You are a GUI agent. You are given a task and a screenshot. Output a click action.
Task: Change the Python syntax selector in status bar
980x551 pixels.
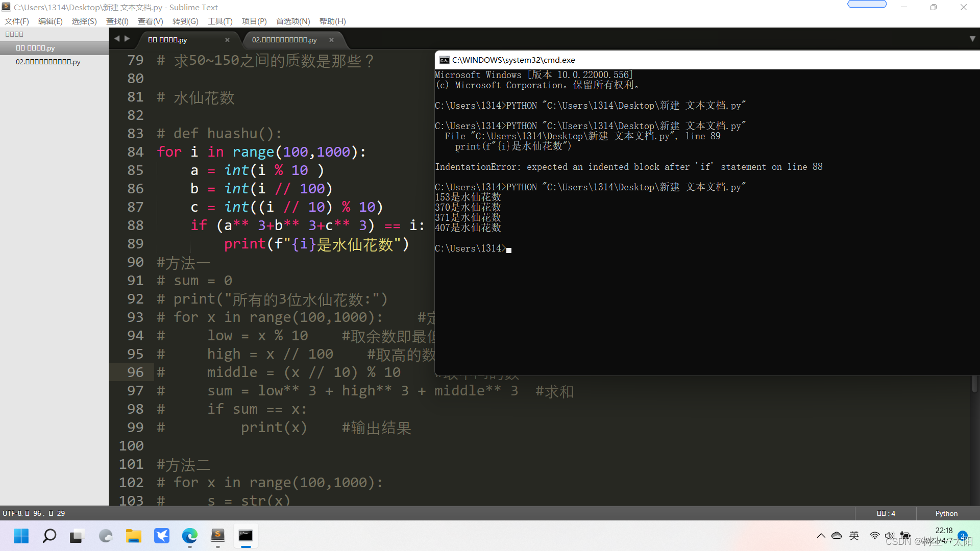pos(946,513)
